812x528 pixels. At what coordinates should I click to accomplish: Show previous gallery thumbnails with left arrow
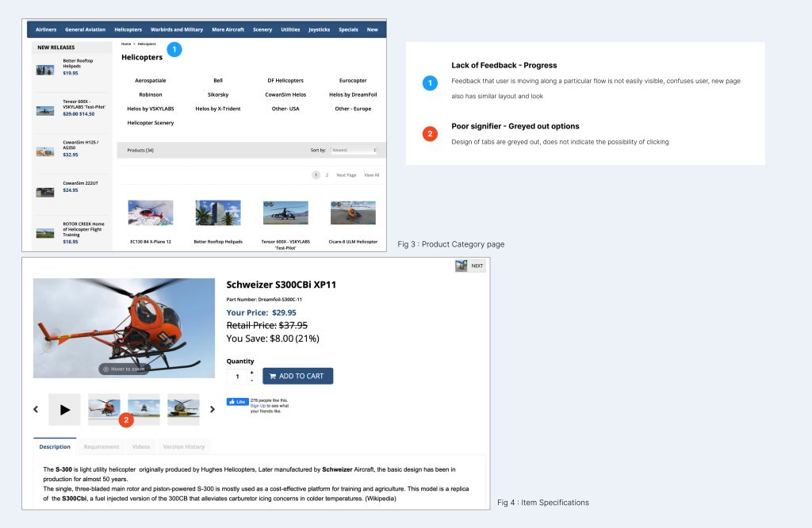click(x=36, y=409)
